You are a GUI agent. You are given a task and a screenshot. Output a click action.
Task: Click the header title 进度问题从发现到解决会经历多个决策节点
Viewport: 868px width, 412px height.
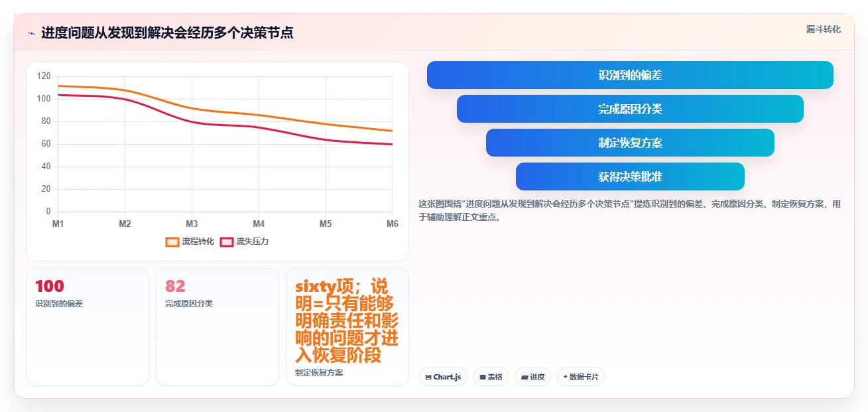click(167, 33)
